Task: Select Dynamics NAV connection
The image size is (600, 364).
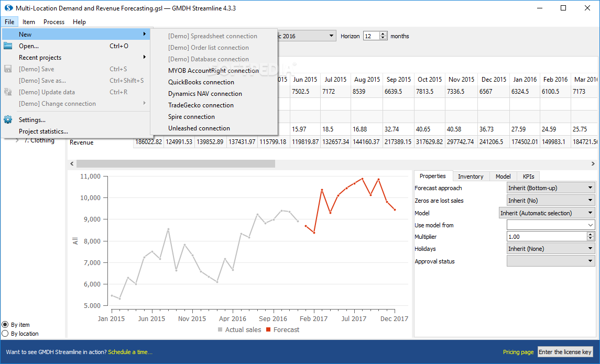Action: (x=213, y=93)
